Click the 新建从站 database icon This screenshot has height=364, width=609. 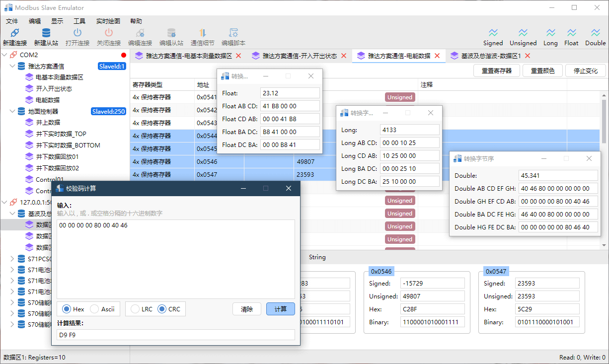pos(46,33)
